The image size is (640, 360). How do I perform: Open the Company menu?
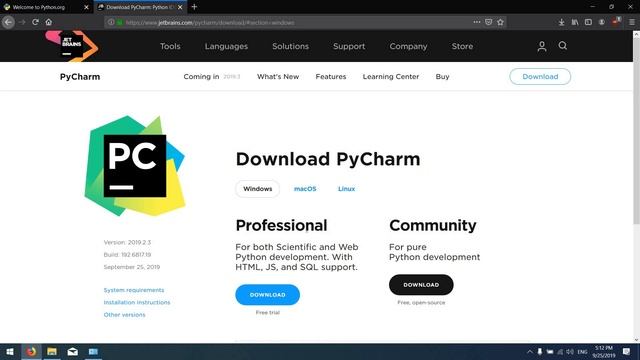[x=408, y=46]
